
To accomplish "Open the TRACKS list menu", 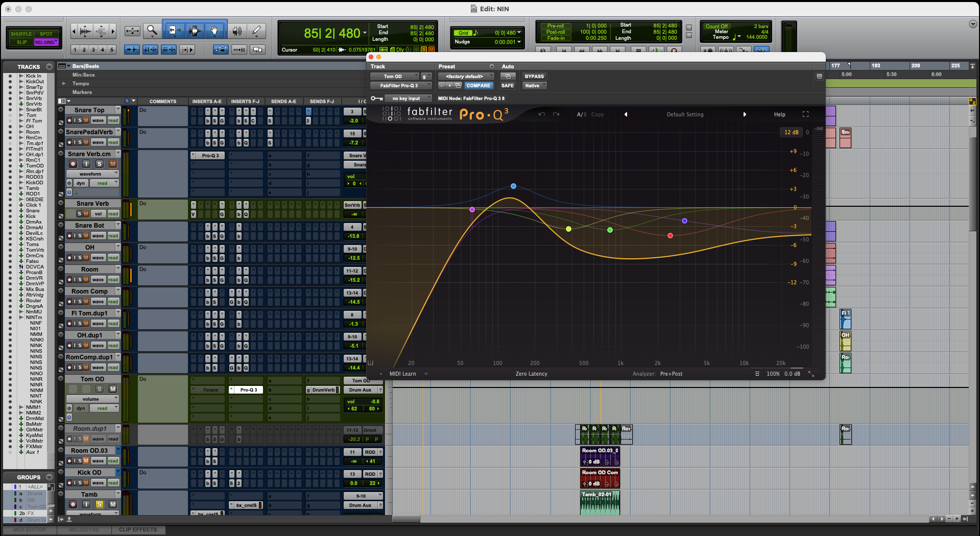I will point(49,67).
